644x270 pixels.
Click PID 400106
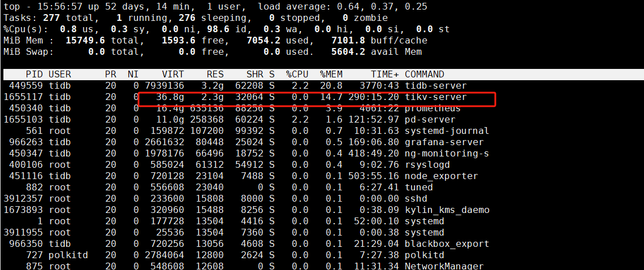coord(25,164)
